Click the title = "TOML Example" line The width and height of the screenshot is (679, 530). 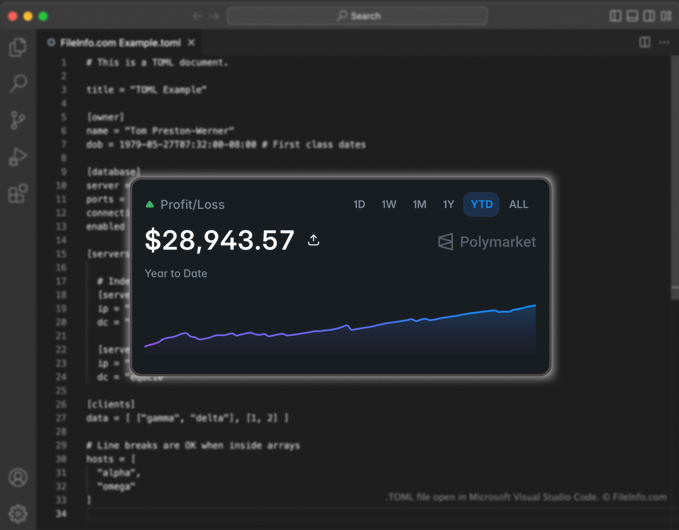(x=146, y=90)
